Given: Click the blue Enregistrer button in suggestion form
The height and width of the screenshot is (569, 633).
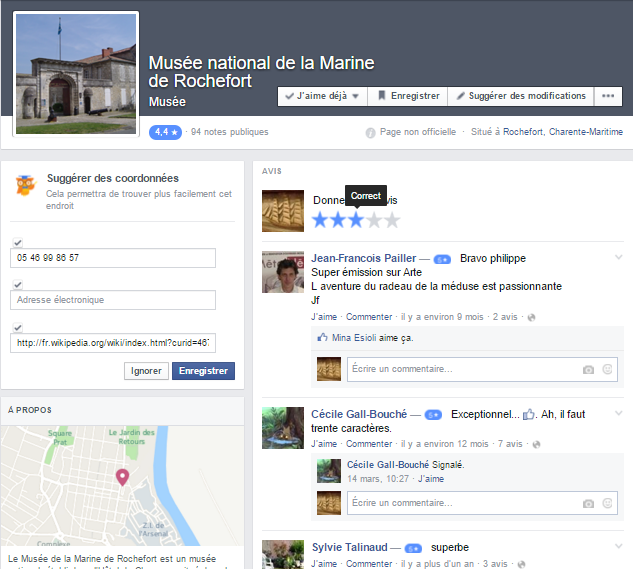Looking at the screenshot, I should 203,371.
